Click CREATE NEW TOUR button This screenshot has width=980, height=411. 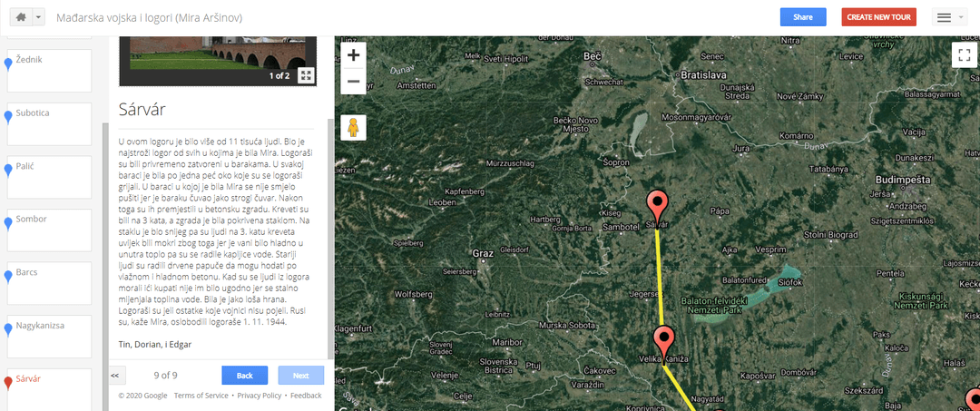click(x=878, y=17)
